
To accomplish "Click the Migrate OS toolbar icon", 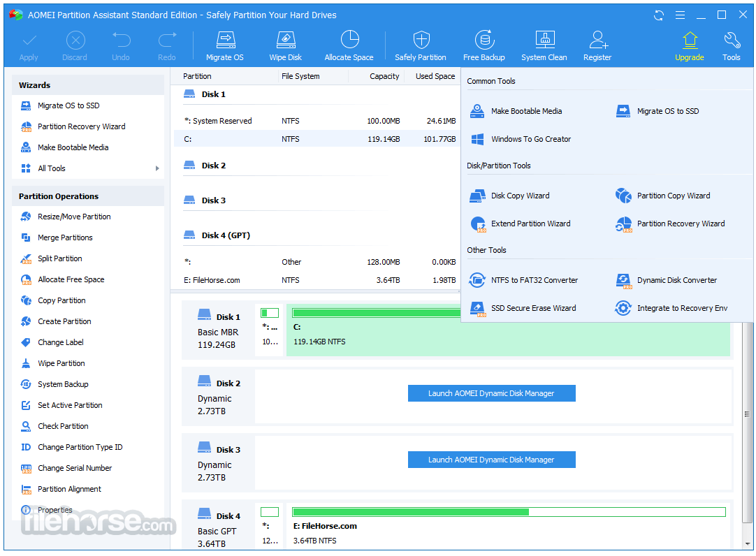I will click(x=225, y=46).
